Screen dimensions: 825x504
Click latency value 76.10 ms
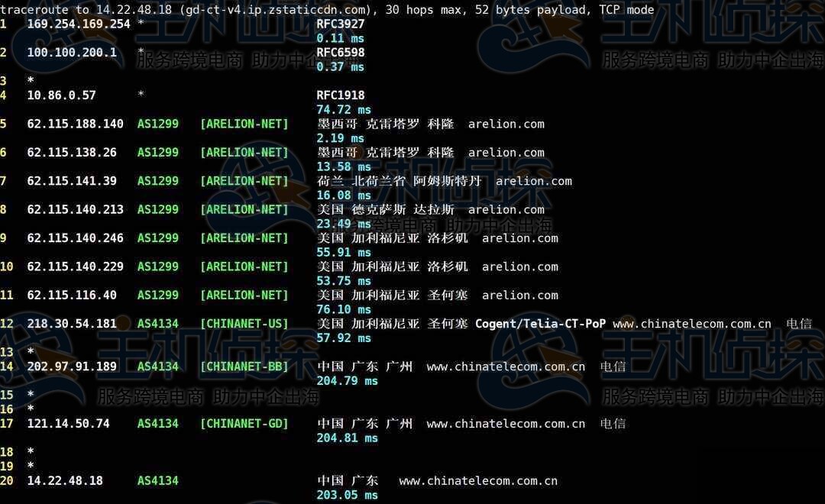[x=344, y=309]
